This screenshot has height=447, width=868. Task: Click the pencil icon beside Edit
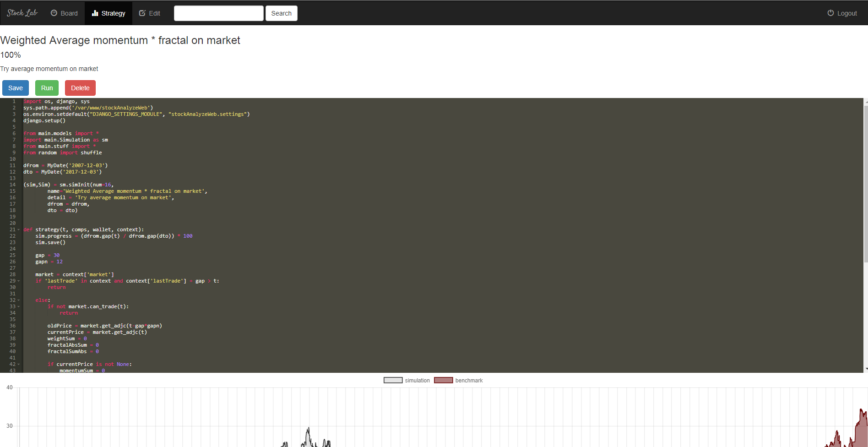coord(142,13)
